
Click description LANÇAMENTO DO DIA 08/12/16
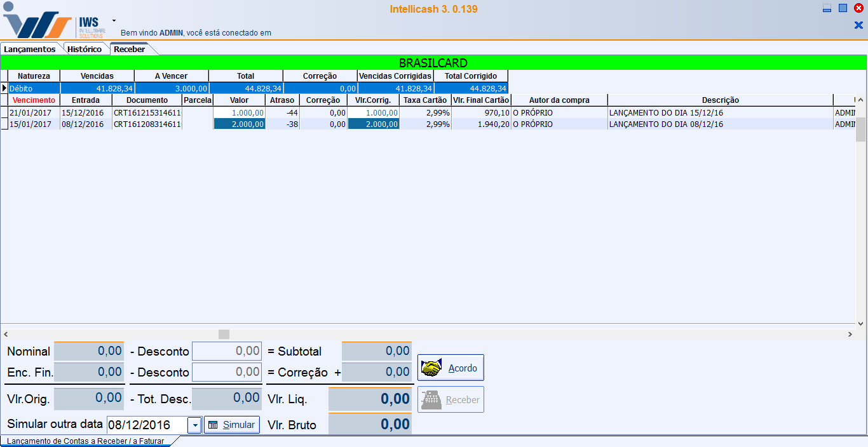666,124
